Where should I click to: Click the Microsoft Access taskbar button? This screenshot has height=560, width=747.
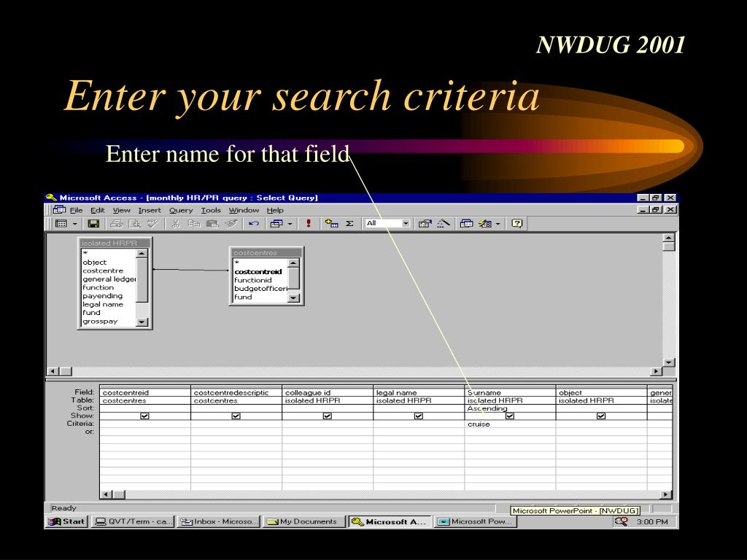tap(390, 521)
